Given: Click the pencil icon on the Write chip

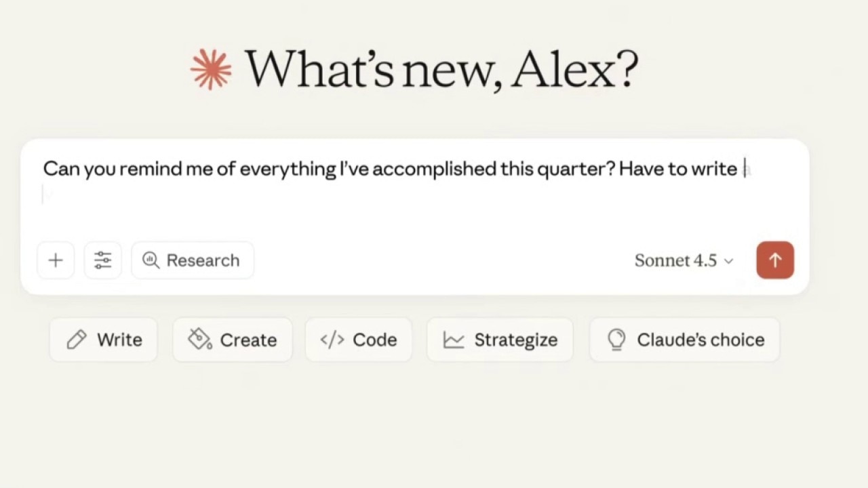Looking at the screenshot, I should pyautogui.click(x=77, y=340).
